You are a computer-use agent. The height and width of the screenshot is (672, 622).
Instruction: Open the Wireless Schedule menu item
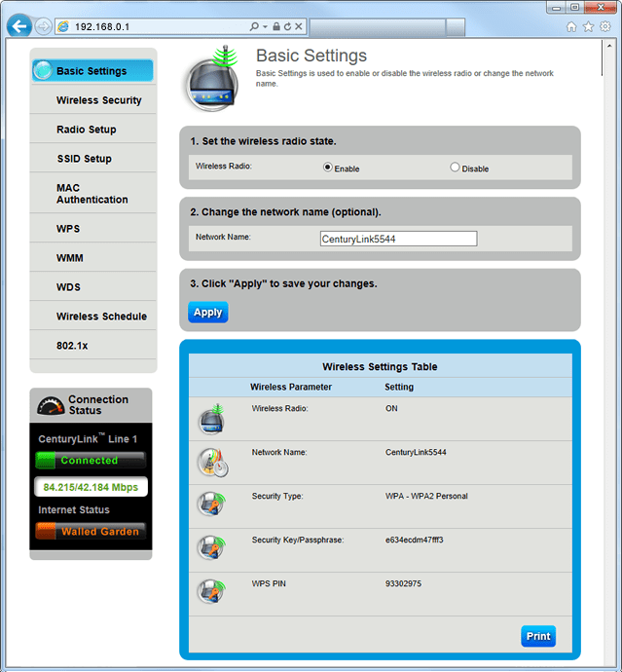[x=101, y=317]
